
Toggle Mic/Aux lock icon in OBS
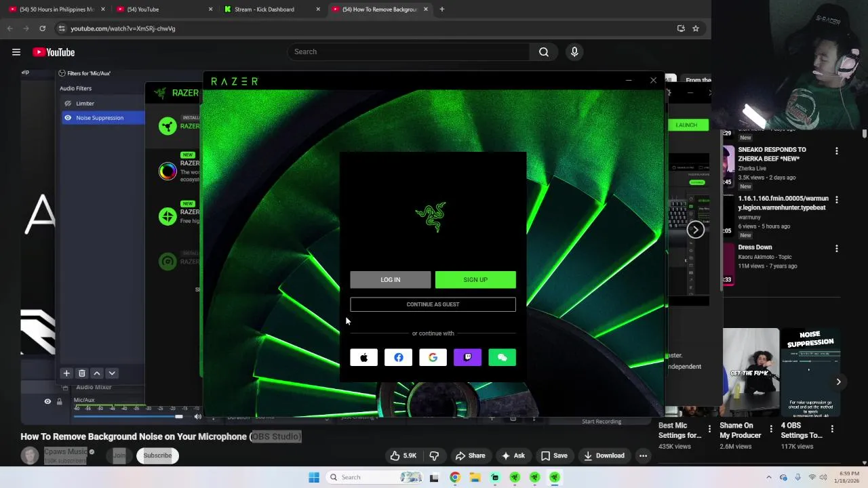(59, 401)
